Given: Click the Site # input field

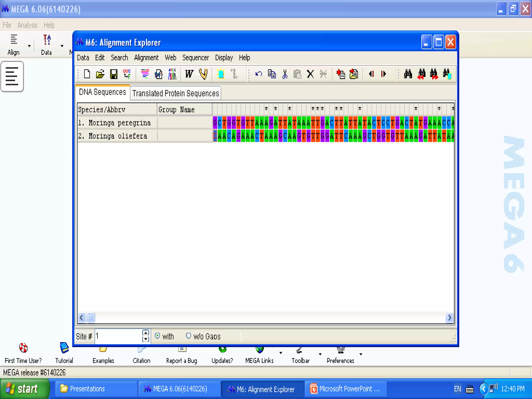Looking at the screenshot, I should pyautogui.click(x=118, y=336).
